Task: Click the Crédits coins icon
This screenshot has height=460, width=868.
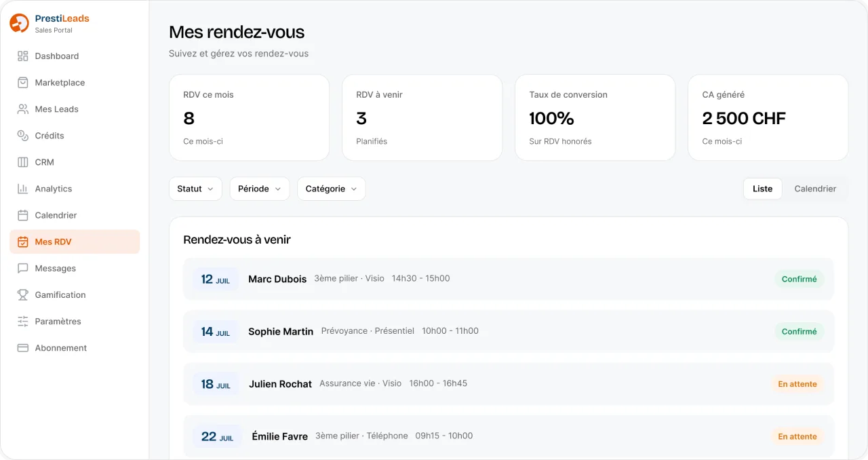Action: point(22,136)
